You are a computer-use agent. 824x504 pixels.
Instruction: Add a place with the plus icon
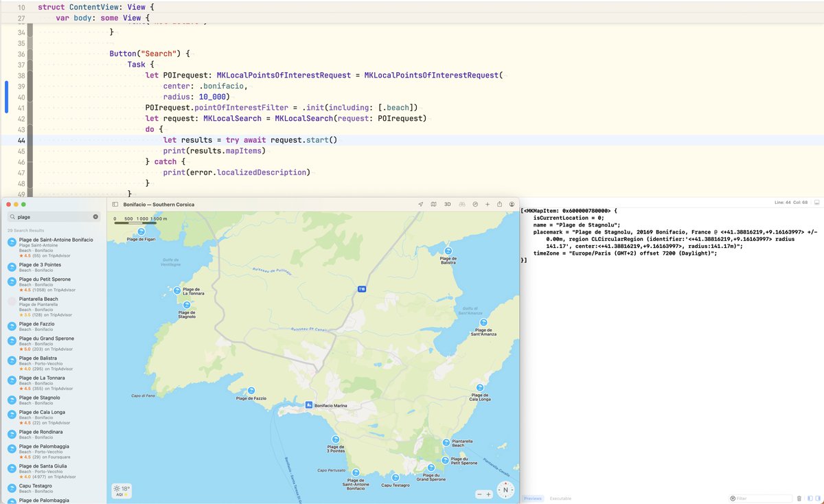(488, 204)
